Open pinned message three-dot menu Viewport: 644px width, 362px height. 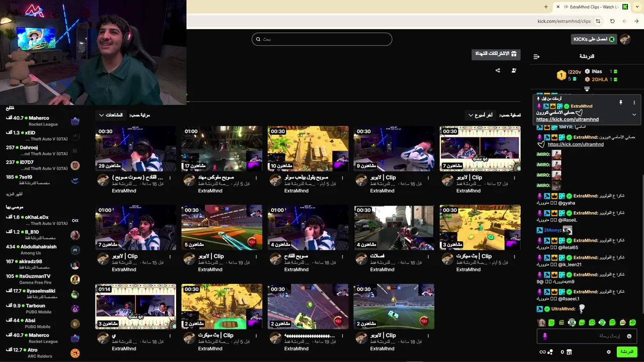click(634, 103)
